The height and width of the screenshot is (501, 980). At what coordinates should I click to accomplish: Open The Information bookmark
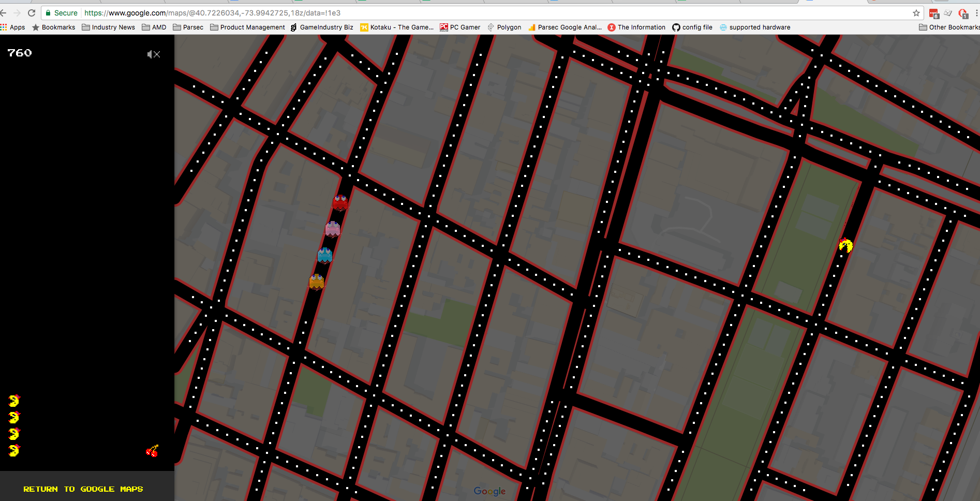point(636,27)
